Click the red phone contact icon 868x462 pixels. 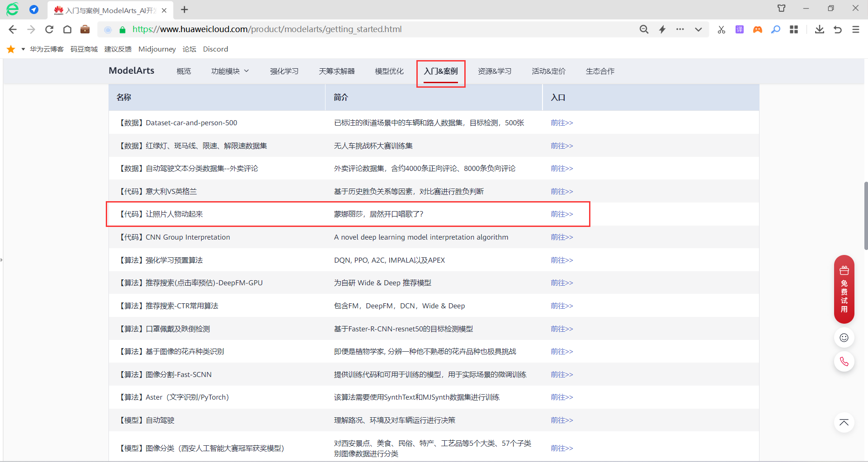844,362
